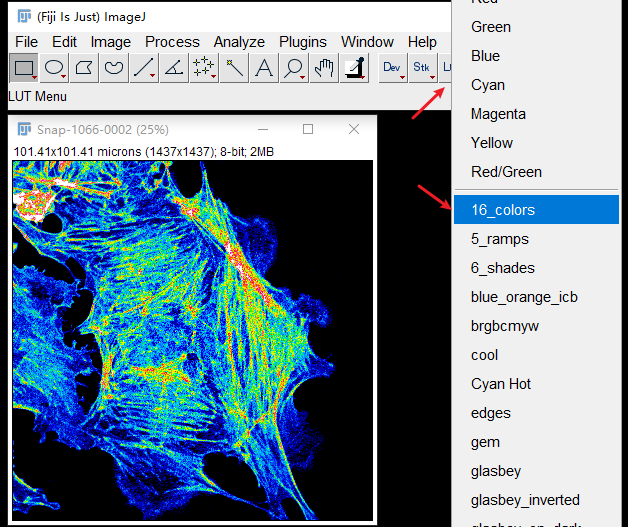
Task: Select the Magnifying glass tool
Action: point(294,68)
